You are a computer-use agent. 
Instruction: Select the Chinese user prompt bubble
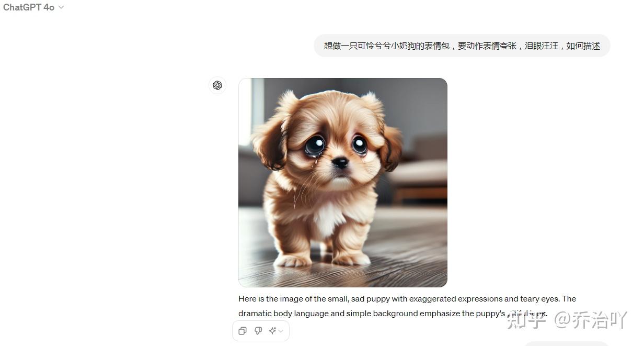tap(462, 46)
